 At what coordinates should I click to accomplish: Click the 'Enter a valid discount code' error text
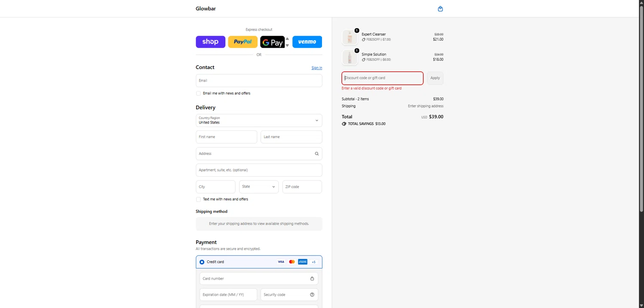(371, 88)
